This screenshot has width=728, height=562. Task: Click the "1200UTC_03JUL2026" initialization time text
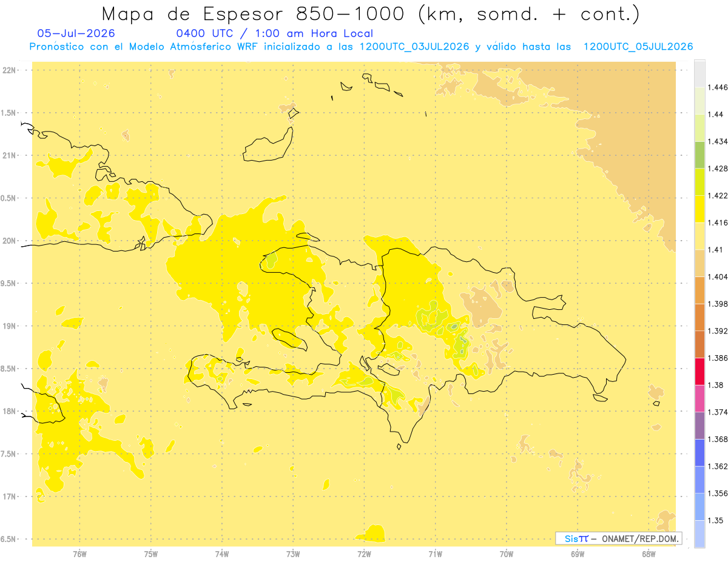(414, 47)
